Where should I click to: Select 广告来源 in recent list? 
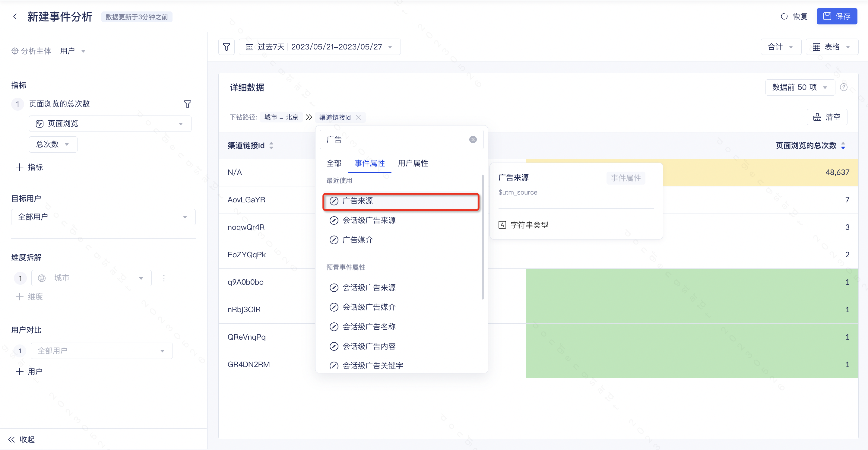click(x=401, y=201)
